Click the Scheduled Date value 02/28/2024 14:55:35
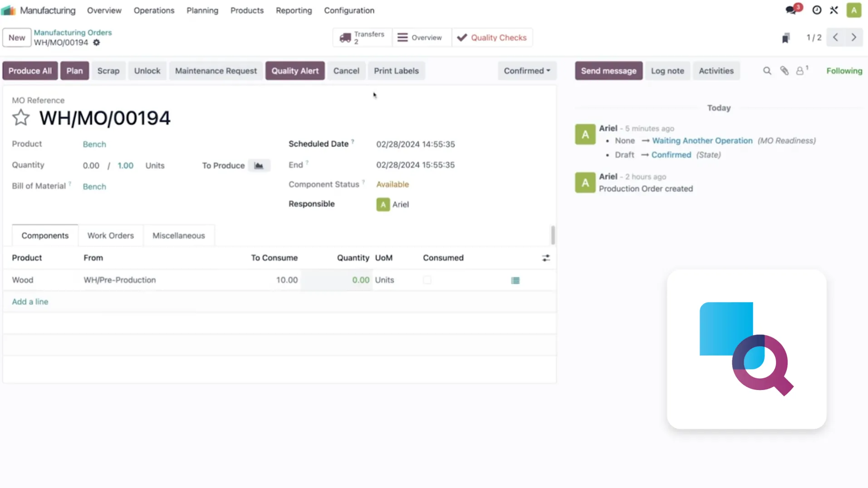This screenshot has height=488, width=868. pos(415,144)
